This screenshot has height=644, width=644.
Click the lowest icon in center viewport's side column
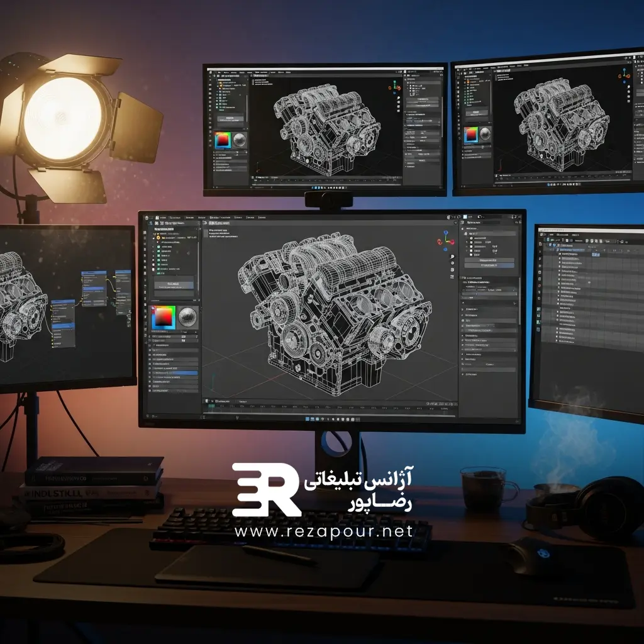point(452,277)
